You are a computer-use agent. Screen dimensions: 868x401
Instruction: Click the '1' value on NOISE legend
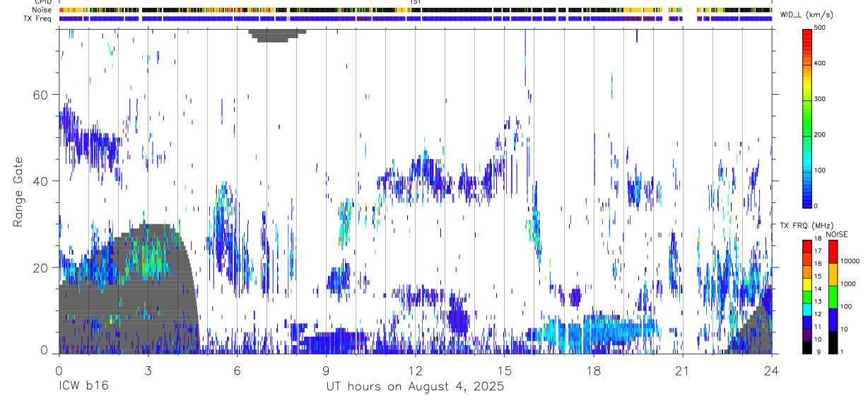click(x=842, y=352)
